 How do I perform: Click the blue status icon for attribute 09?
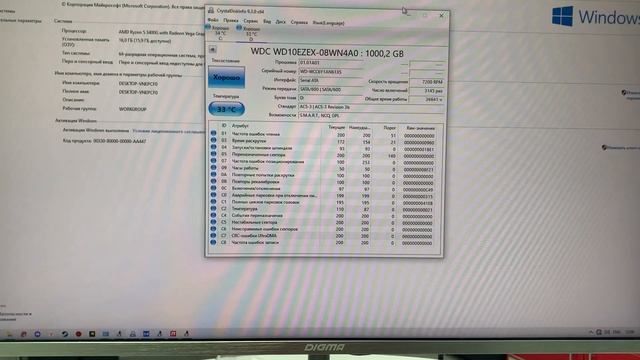pos(213,167)
